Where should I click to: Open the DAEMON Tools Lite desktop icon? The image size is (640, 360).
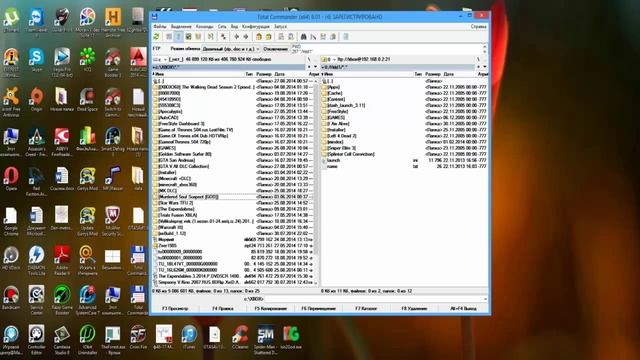tap(36, 260)
